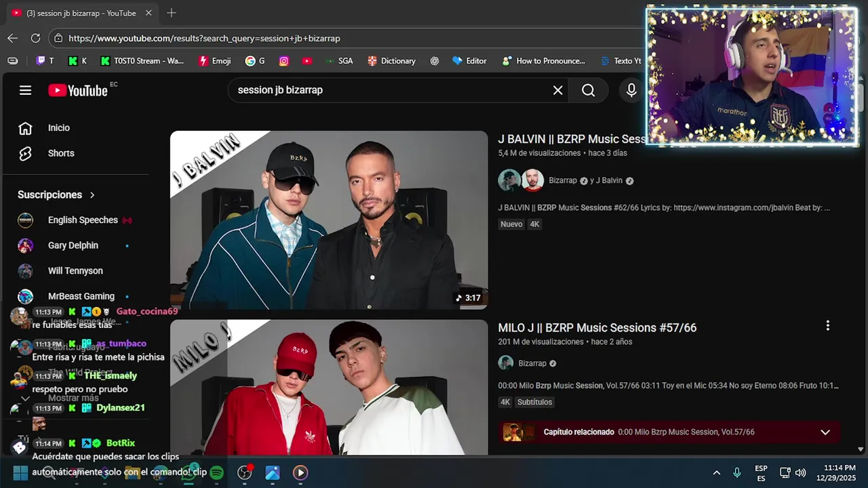
Task: Open the How to Pronounce bookmark
Action: 543,61
